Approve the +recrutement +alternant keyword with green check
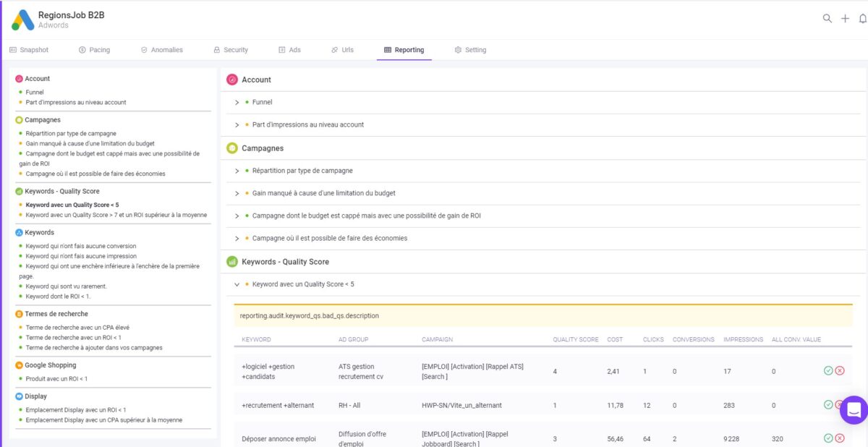 pos(827,404)
